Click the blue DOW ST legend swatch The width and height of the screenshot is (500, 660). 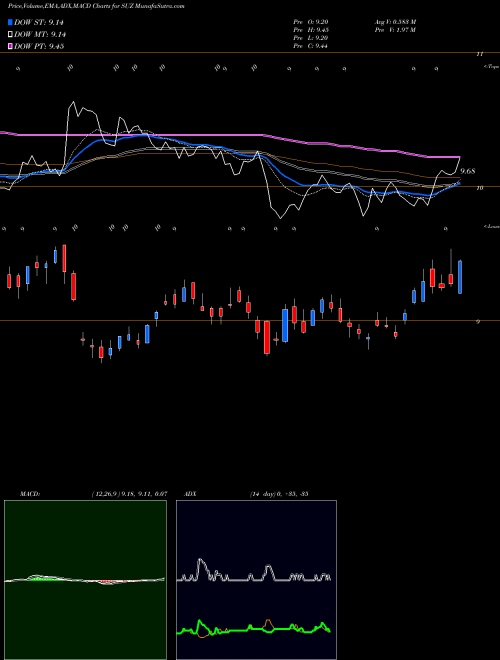click(x=10, y=22)
